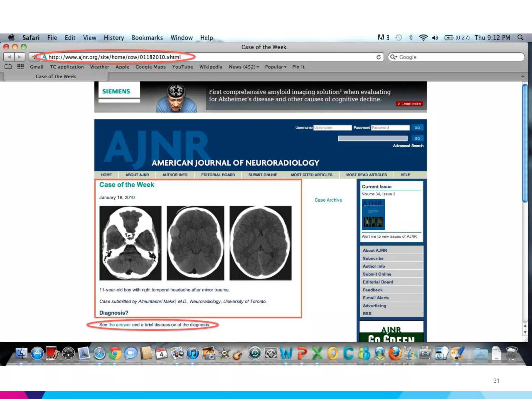The height and width of the screenshot is (399, 532).
Task: Click the browser forward arrow button
Action: [19, 57]
